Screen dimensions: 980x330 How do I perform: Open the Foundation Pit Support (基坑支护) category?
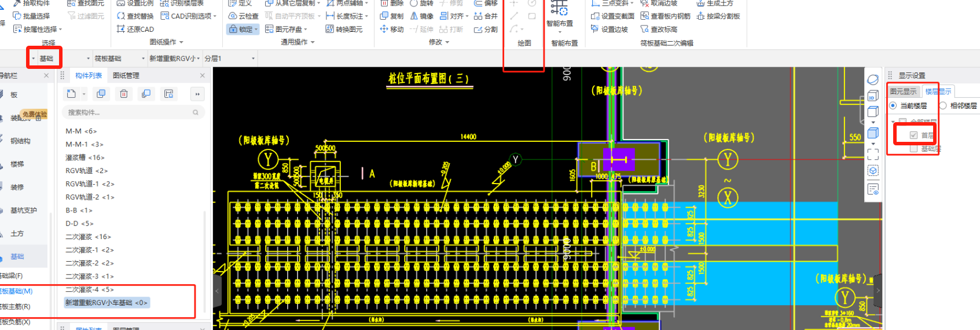[23, 210]
